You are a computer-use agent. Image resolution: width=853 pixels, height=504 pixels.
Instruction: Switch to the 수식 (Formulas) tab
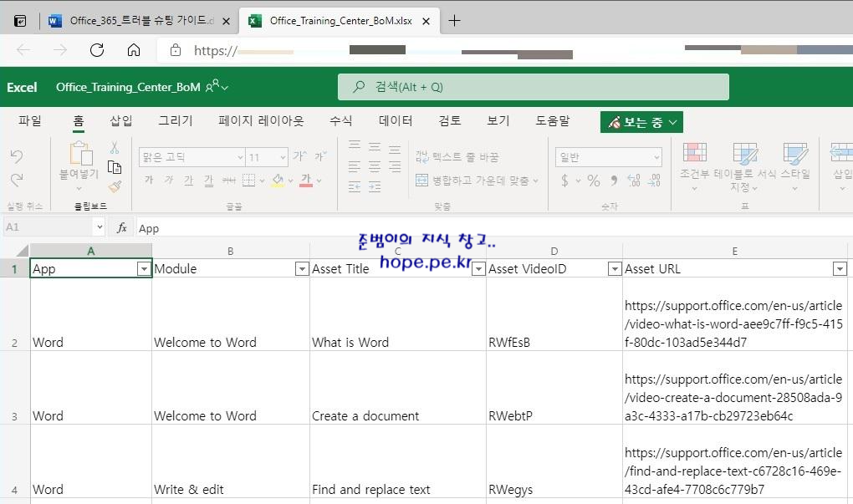(341, 120)
